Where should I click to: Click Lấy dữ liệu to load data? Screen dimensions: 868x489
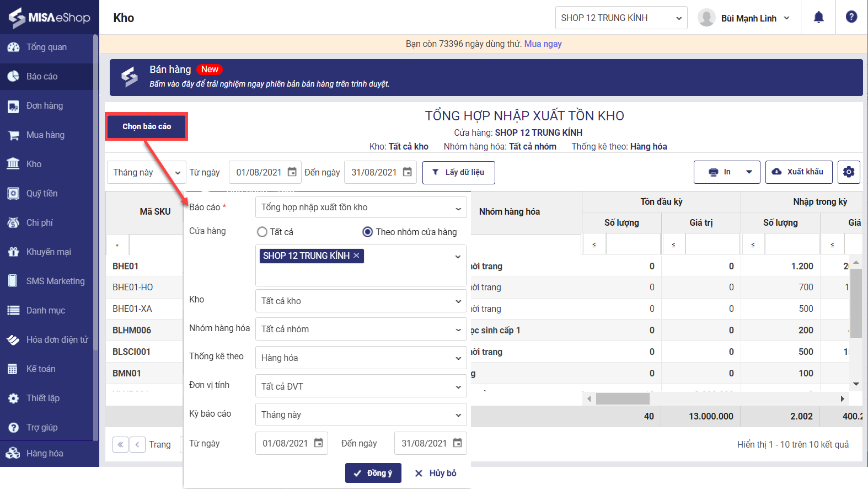tap(459, 172)
